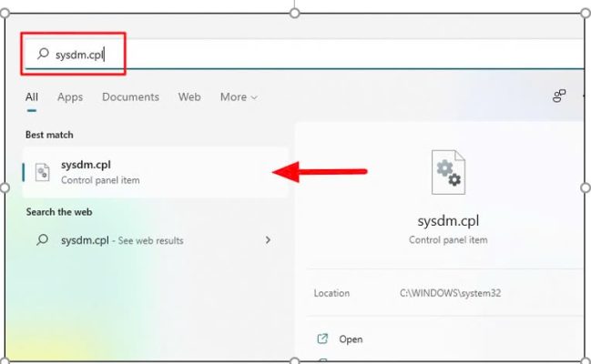
Task: Switch to the Documents tab
Action: (130, 97)
